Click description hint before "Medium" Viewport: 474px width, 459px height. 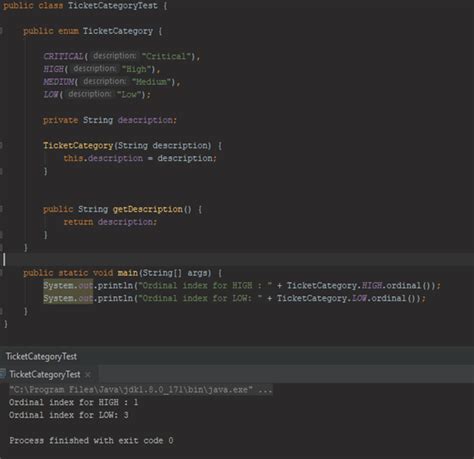click(x=104, y=81)
